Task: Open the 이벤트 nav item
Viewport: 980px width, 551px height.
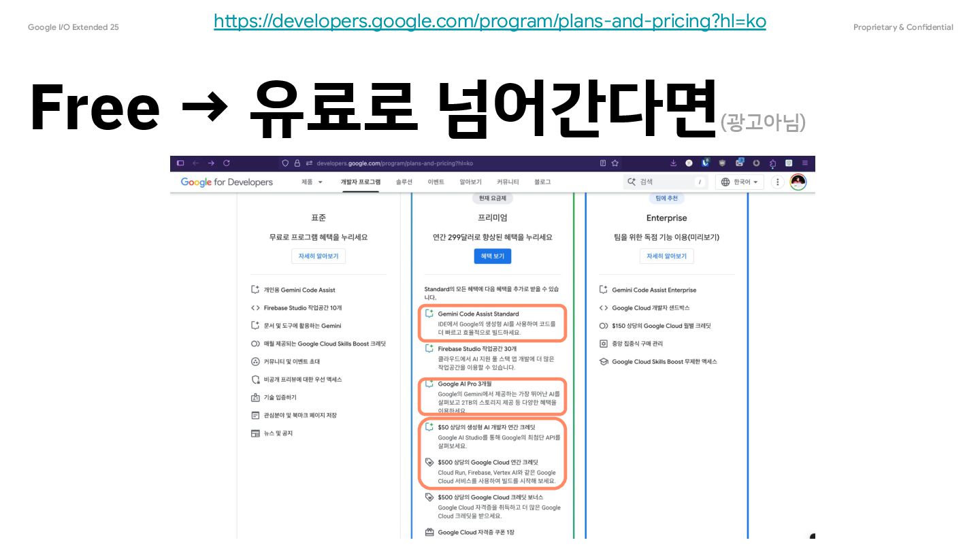Action: point(436,182)
